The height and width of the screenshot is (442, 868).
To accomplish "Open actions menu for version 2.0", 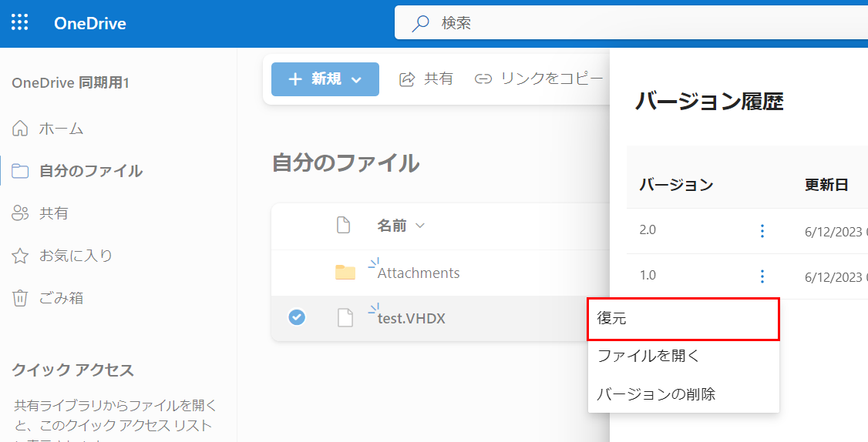I will click(762, 231).
